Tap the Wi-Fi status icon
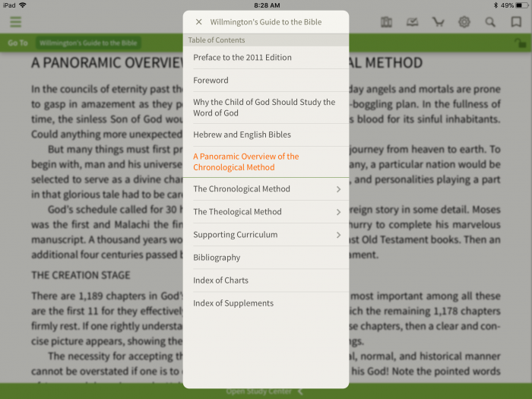Screen dimensions: 532x399 pos(23,5)
